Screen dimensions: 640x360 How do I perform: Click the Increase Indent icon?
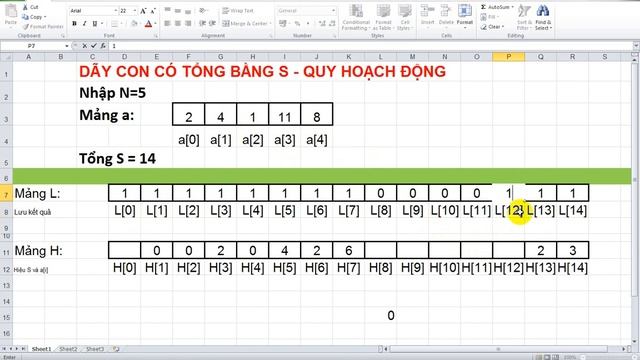coord(212,24)
